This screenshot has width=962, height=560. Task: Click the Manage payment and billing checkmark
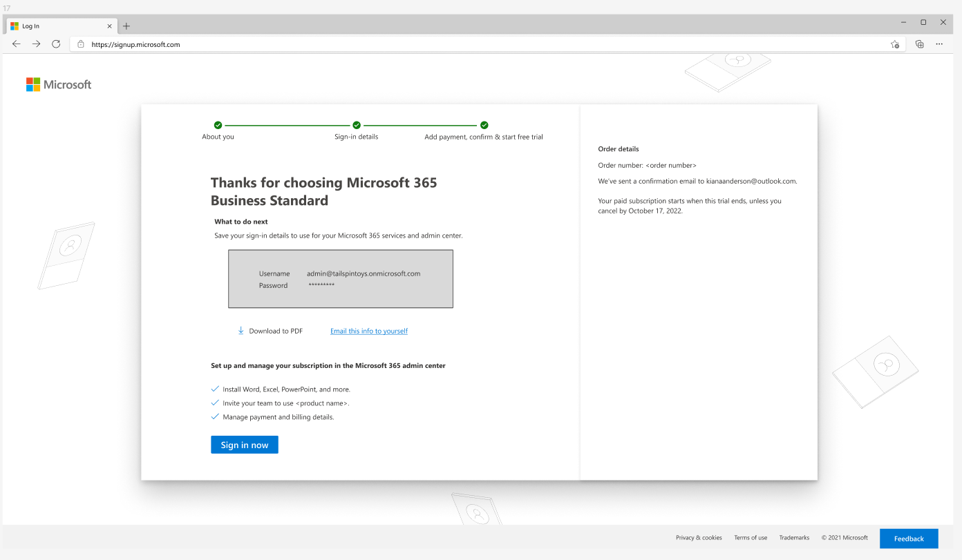point(215,416)
